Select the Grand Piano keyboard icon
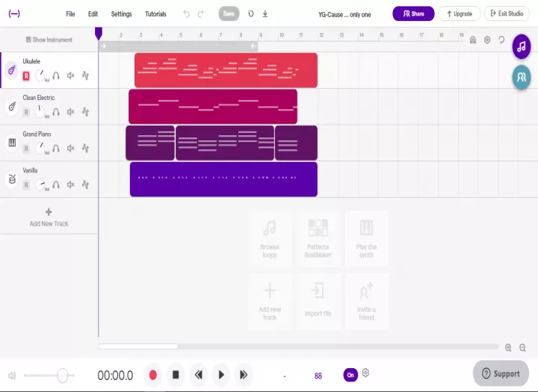Image resolution: width=538 pixels, height=392 pixels. 12,143
